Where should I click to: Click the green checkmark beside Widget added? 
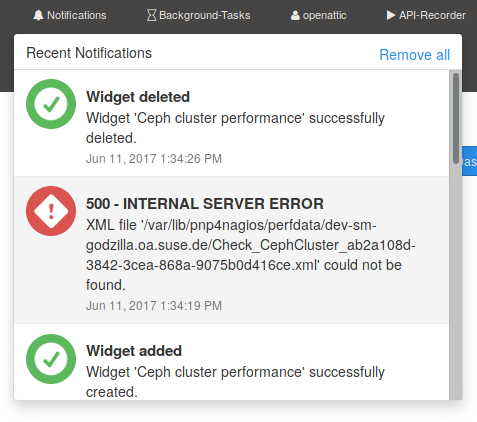51,359
